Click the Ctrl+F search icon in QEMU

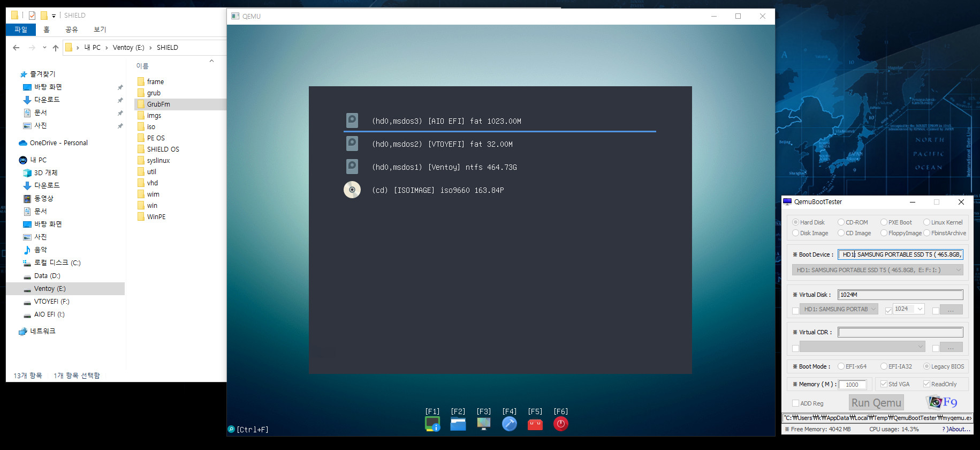pyautogui.click(x=231, y=429)
